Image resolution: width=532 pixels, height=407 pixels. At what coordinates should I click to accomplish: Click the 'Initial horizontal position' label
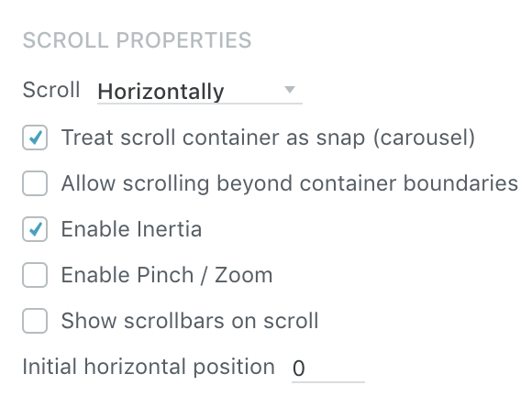click(149, 368)
